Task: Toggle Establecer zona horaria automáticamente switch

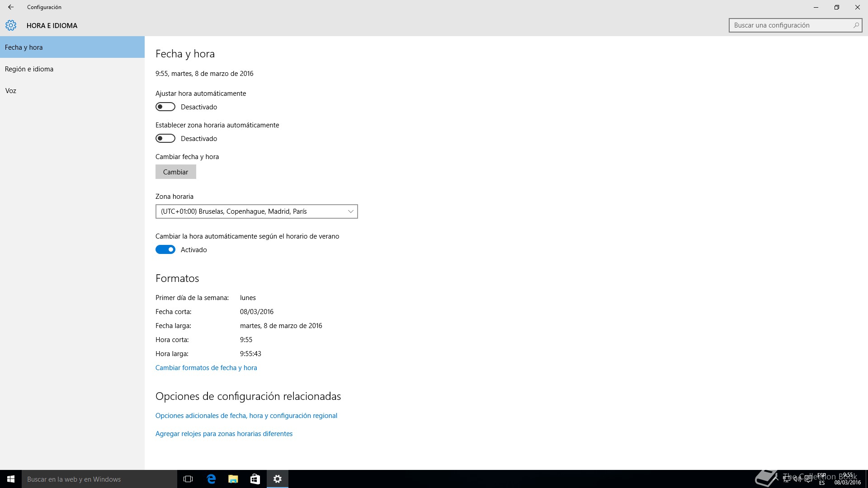Action: click(x=165, y=139)
